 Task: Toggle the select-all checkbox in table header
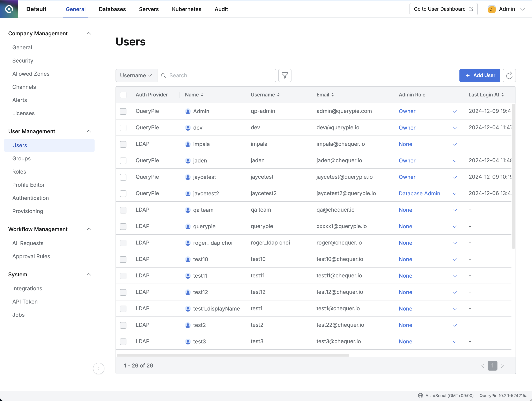(x=123, y=94)
